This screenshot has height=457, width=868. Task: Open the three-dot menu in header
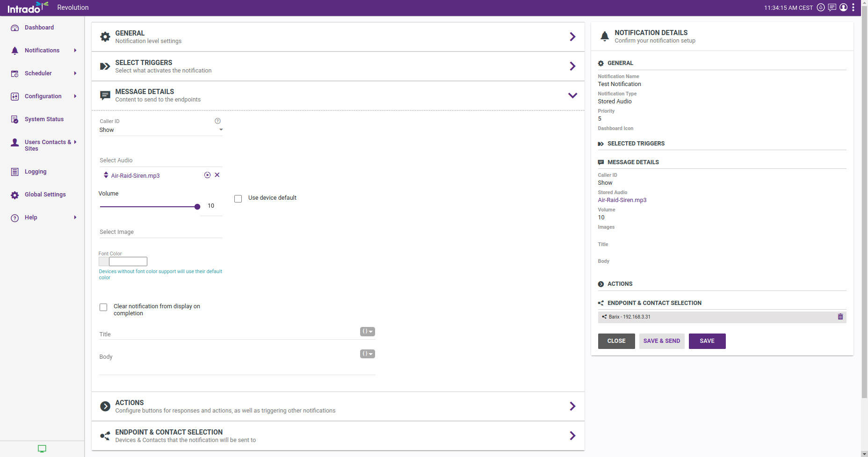coord(854,7)
